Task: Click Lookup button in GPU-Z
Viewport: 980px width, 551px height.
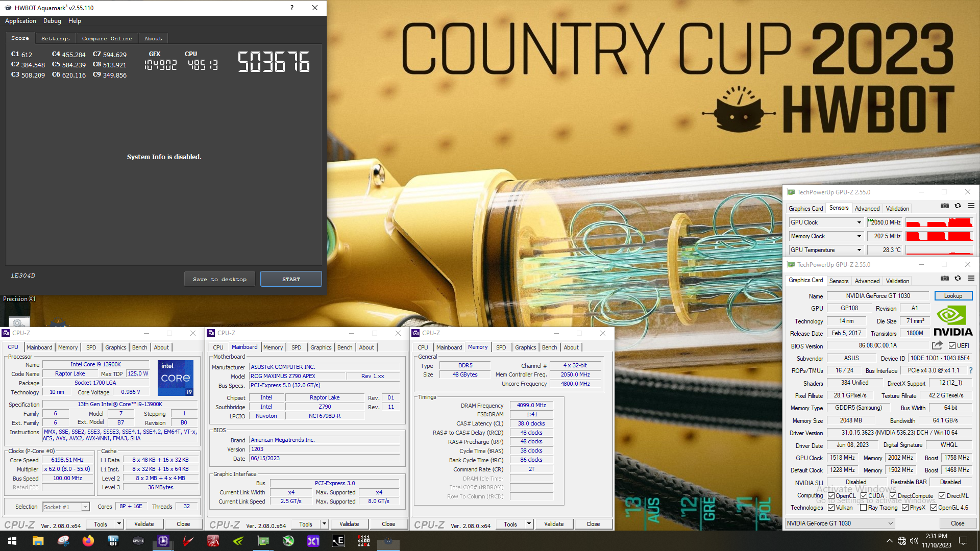Action: click(953, 296)
